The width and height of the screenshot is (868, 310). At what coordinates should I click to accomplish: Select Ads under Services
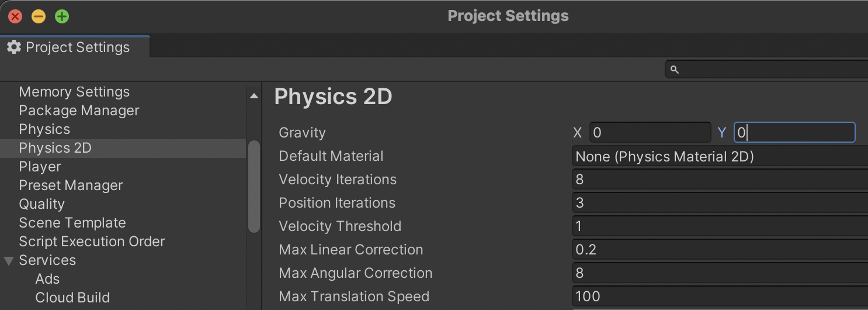[47, 279]
